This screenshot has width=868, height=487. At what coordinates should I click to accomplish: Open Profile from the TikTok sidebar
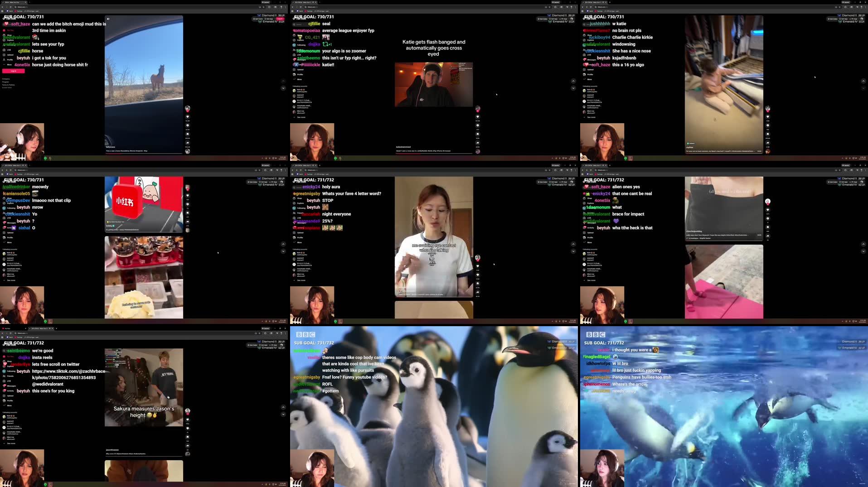pyautogui.click(x=10, y=60)
